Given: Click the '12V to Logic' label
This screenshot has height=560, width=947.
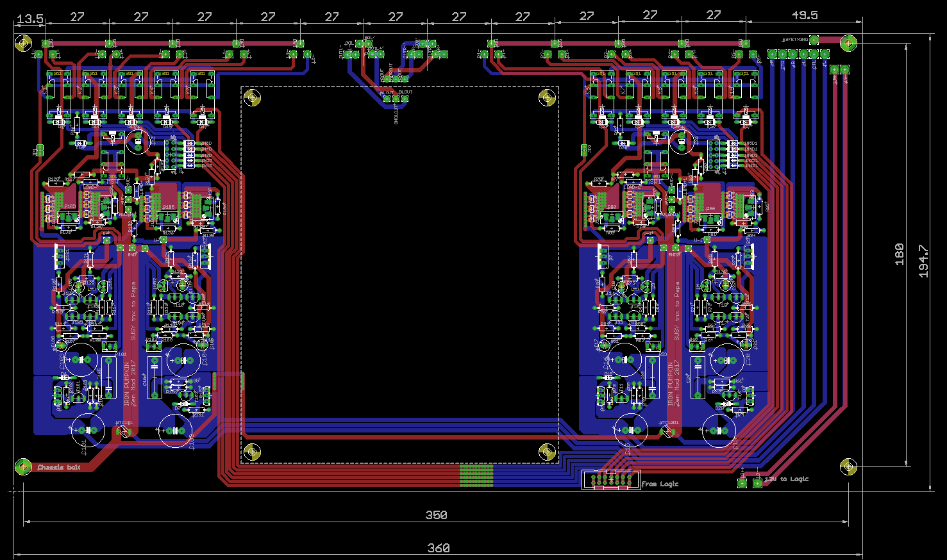Looking at the screenshot, I should (787, 479).
